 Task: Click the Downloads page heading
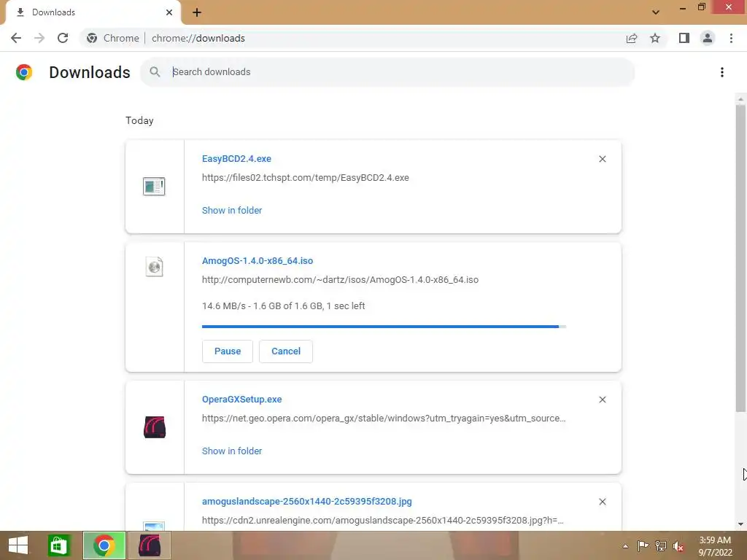click(90, 72)
